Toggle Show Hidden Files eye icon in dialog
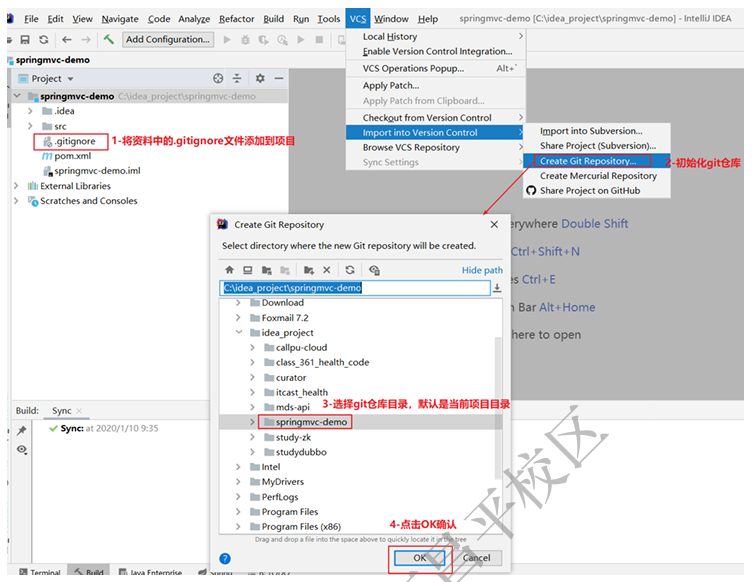 (x=374, y=270)
